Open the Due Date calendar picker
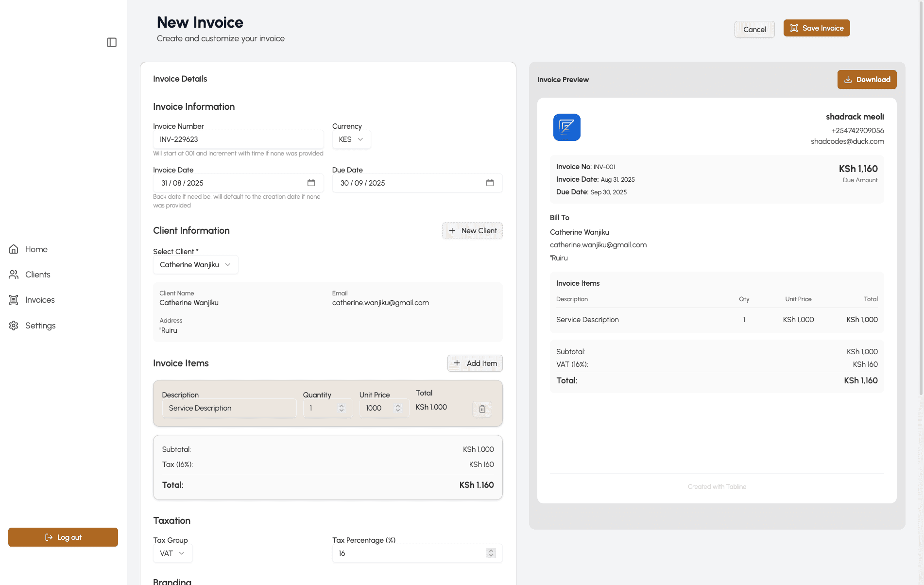This screenshot has height=585, width=924. [491, 183]
